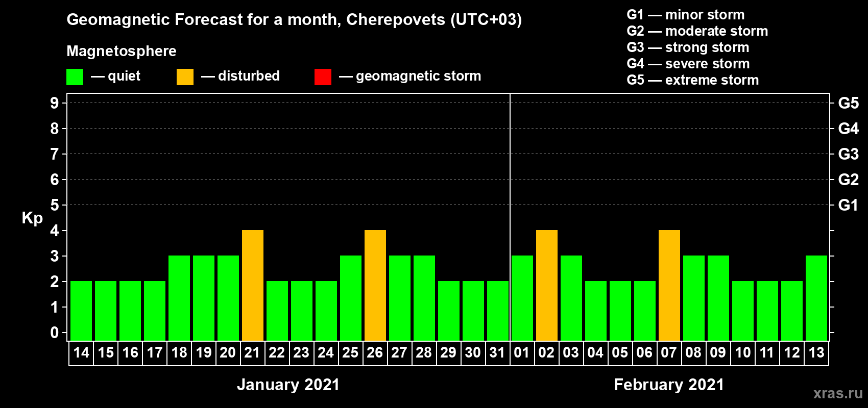868x408 pixels.
Task: Click the G5 storm level marker
Action: (848, 103)
